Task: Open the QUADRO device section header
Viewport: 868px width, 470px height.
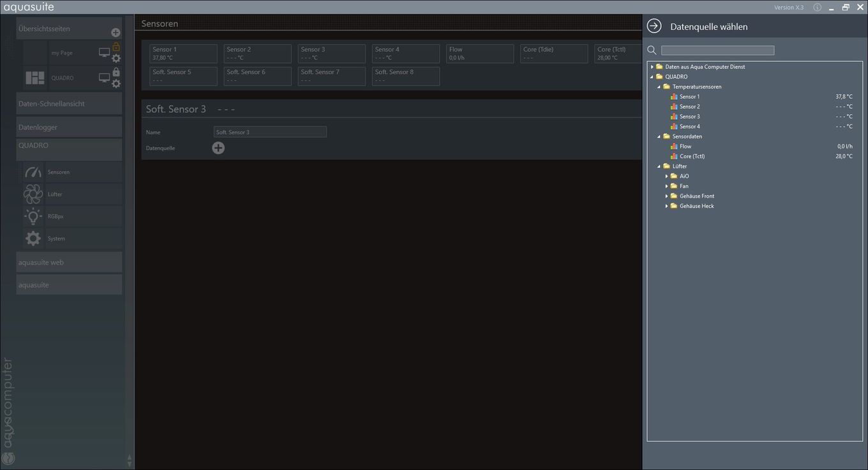Action: [x=69, y=149]
